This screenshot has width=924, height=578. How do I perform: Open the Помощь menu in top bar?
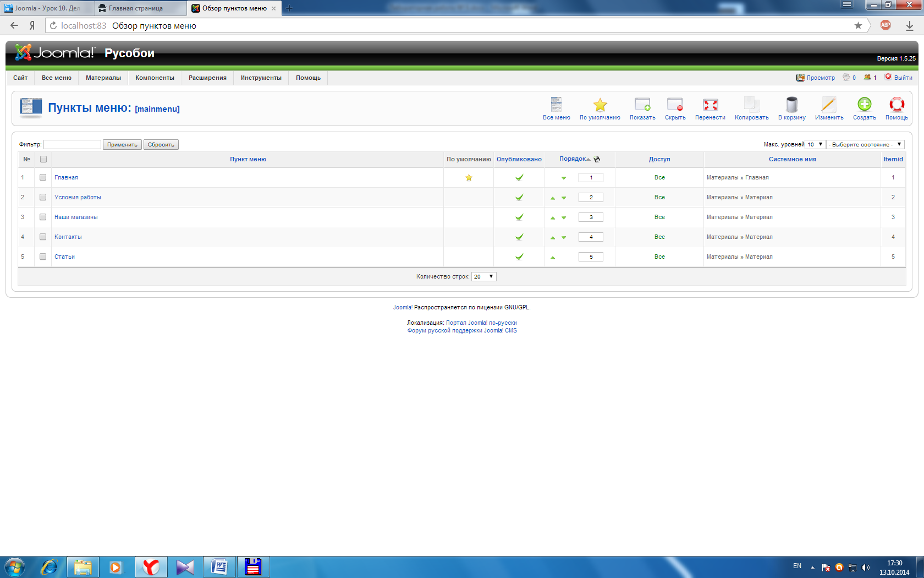[x=308, y=78]
